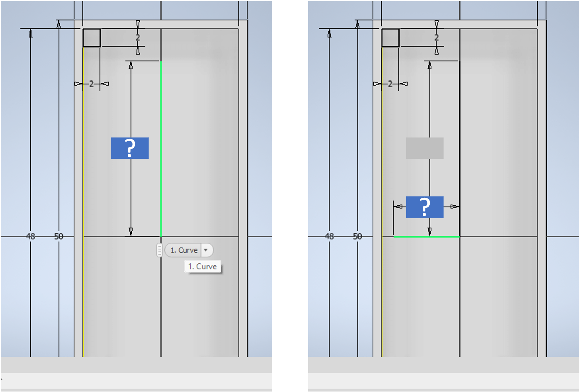Select the green vertical line in left sketch view

161,149
